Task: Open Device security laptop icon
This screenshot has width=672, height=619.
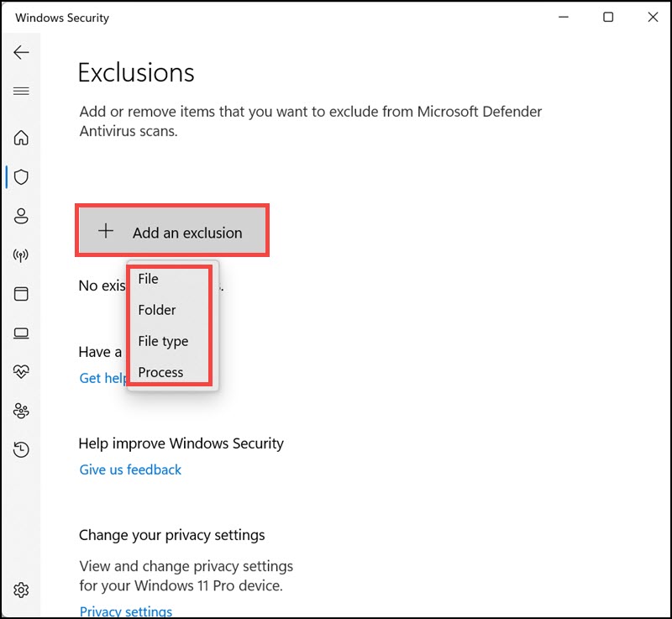Action: click(x=21, y=333)
